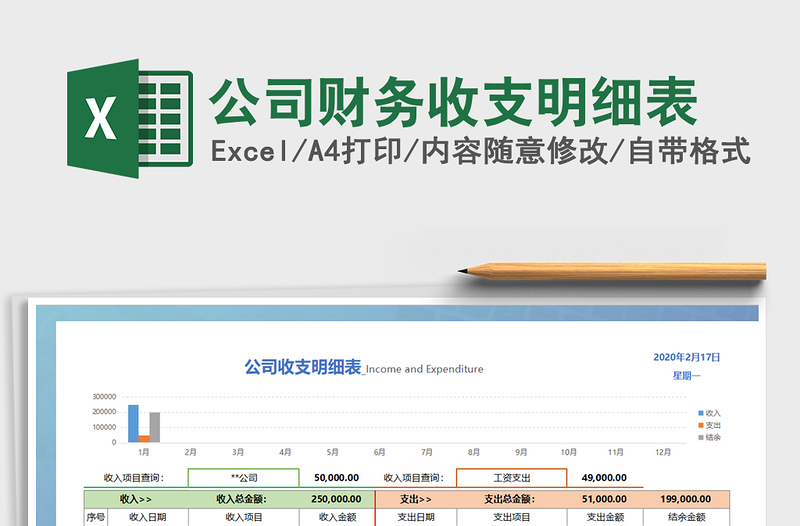Click the 支出>> header cell
Screen dimensions: 800x526
coord(415,499)
